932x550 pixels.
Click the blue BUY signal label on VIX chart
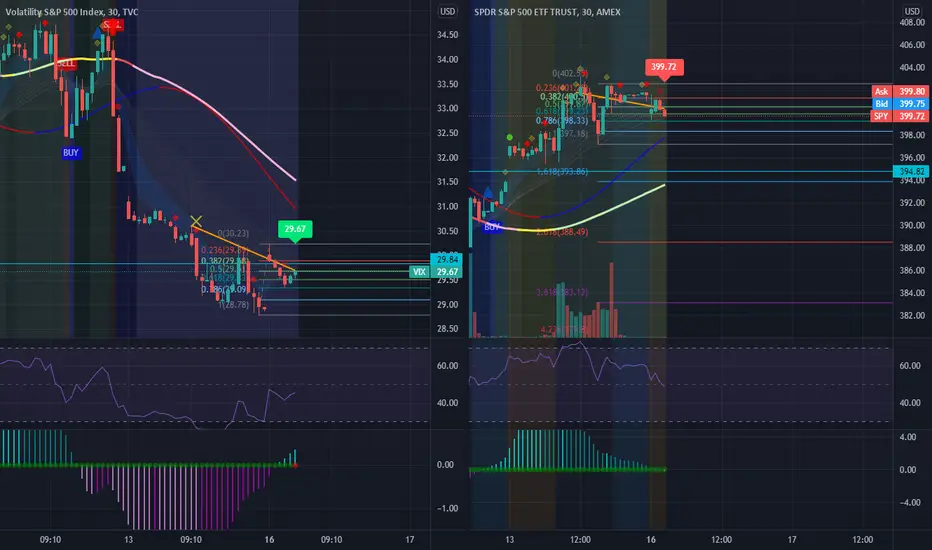coord(71,153)
